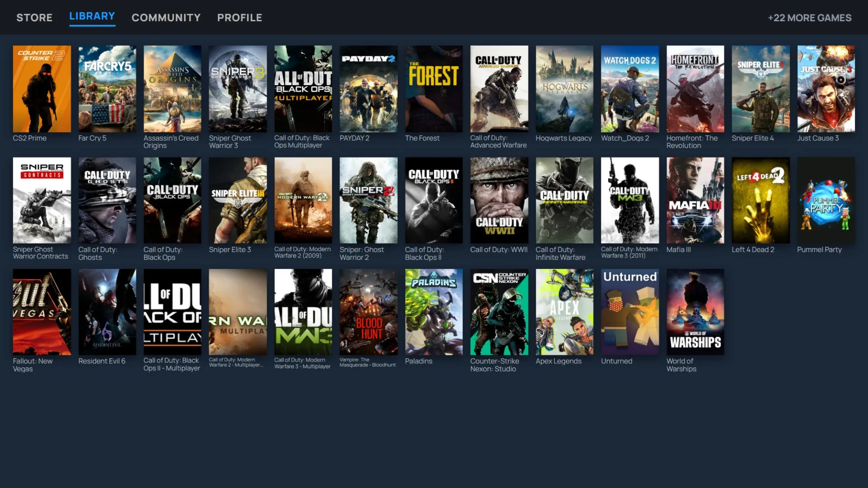Select the Apex Legends cover

pyautogui.click(x=565, y=312)
